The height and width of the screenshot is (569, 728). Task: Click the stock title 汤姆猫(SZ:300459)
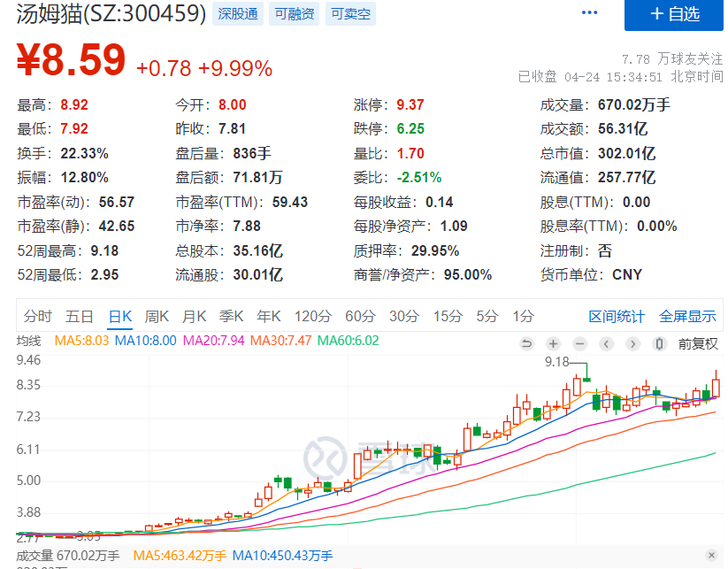coord(111,13)
